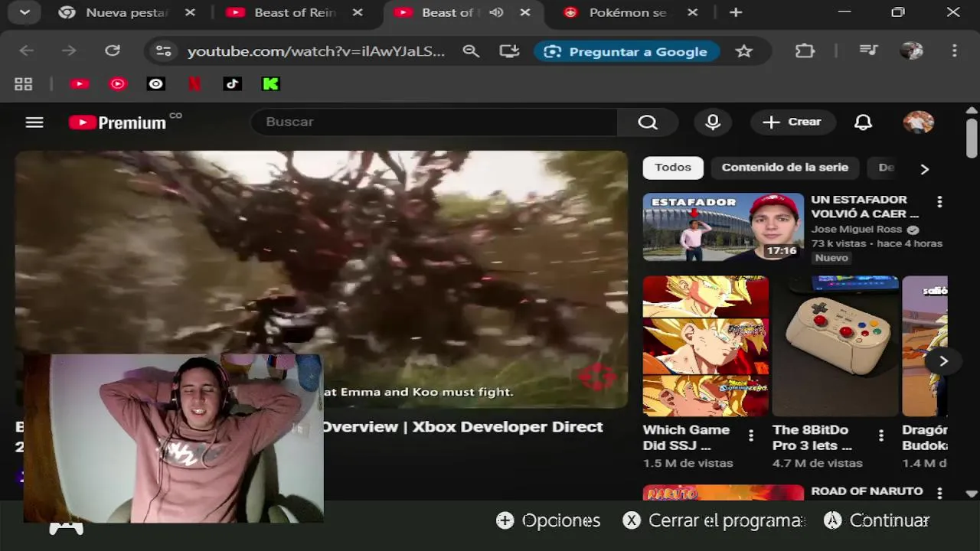Show more filter chips with the arrow
Viewport: 980px width, 551px height.
(x=924, y=169)
